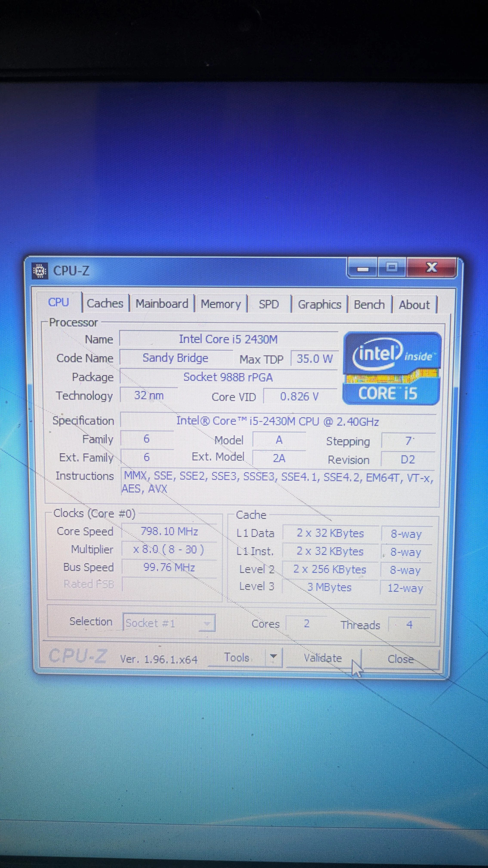488x868 pixels.
Task: Click the Revision value 'D2'
Action: point(408,459)
